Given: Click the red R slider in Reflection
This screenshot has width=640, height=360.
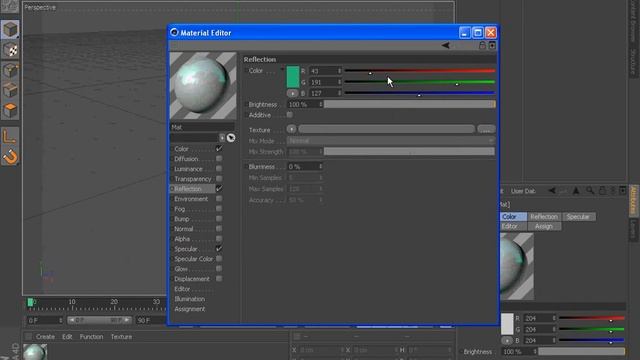Looking at the screenshot, I should coord(420,71).
